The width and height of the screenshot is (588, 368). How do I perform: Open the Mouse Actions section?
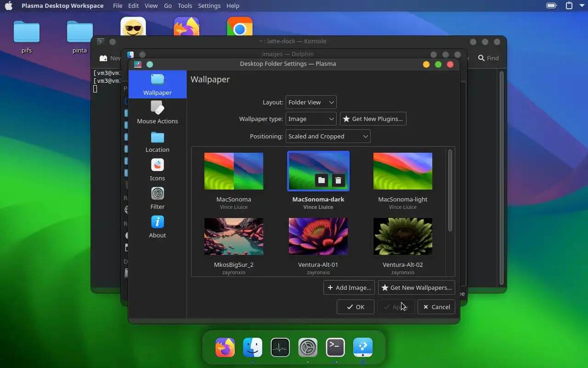click(158, 113)
